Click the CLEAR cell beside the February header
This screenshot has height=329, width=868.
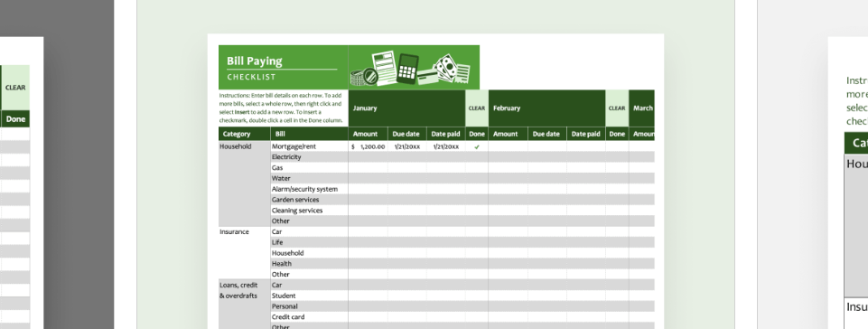click(x=617, y=108)
